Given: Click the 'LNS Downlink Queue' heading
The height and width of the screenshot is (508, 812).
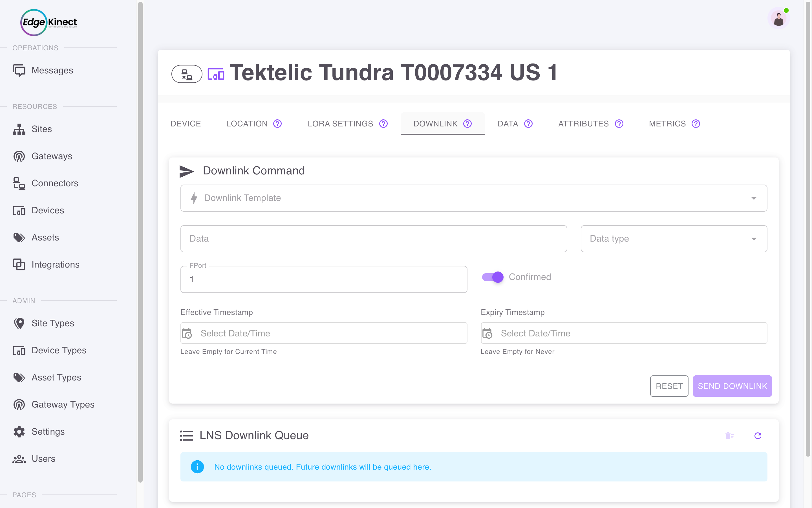Looking at the screenshot, I should point(254,435).
